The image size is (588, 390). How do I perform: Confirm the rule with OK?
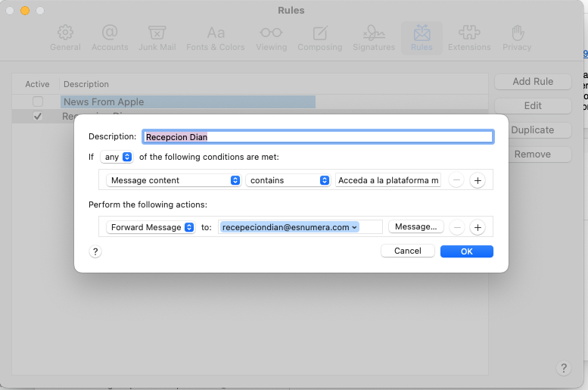coord(466,251)
